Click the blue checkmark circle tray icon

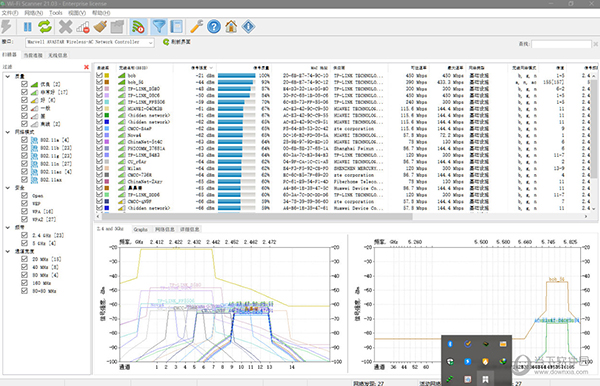click(468, 344)
